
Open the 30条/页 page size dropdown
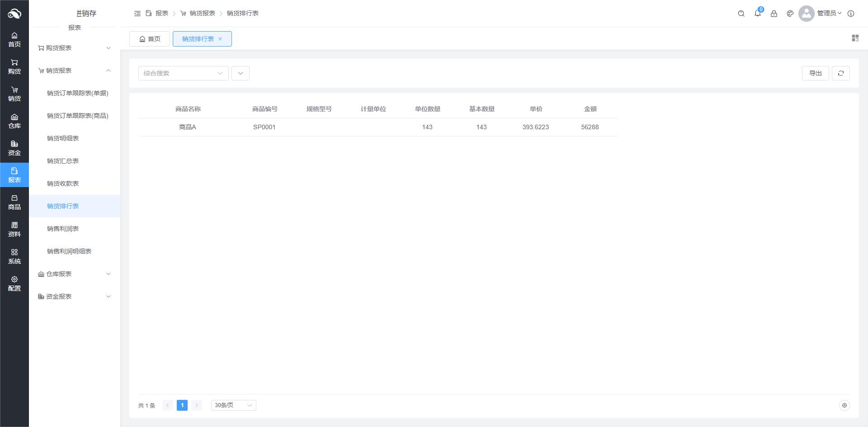(x=233, y=405)
